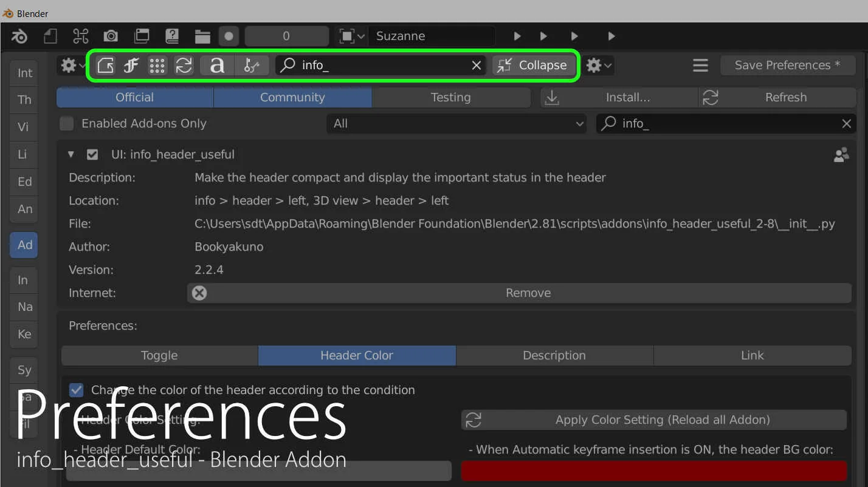868x487 pixels.
Task: Select the "Ad" section in the preferences sidebar
Action: coord(24,245)
